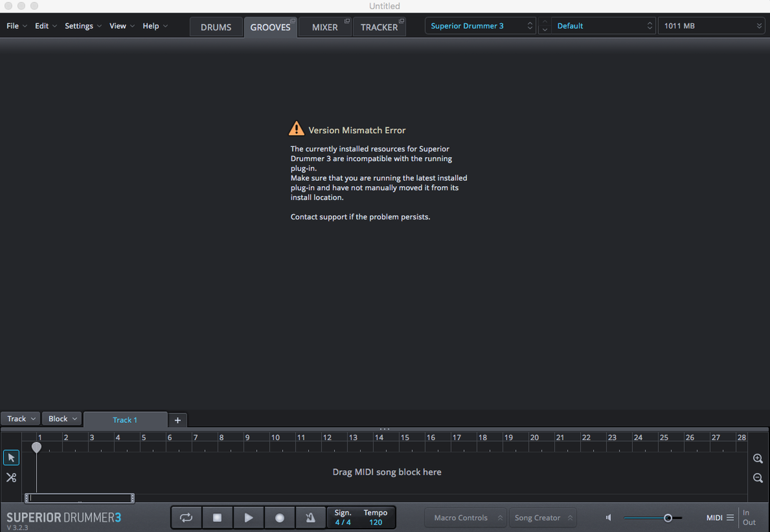Switch to the TRACKER tab

coord(379,27)
